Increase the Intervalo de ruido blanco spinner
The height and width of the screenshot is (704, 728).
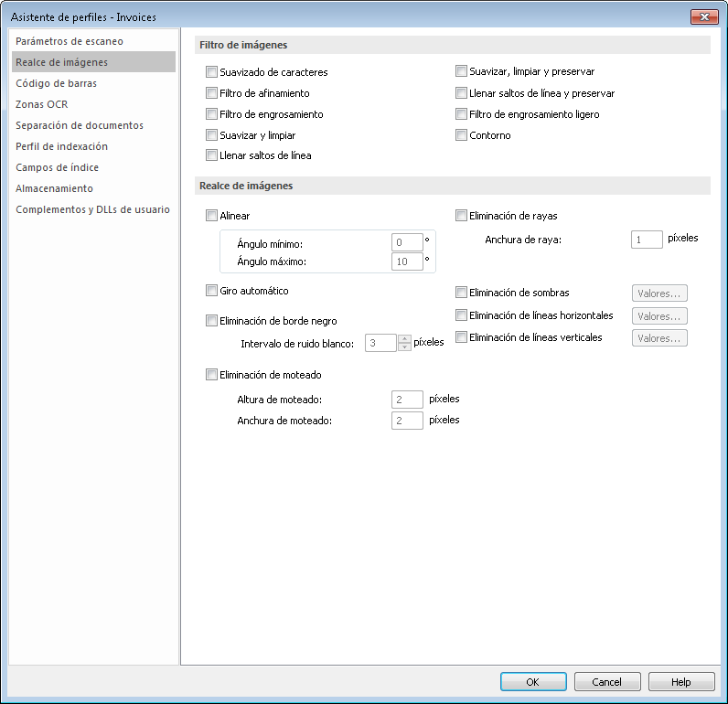tap(405, 338)
